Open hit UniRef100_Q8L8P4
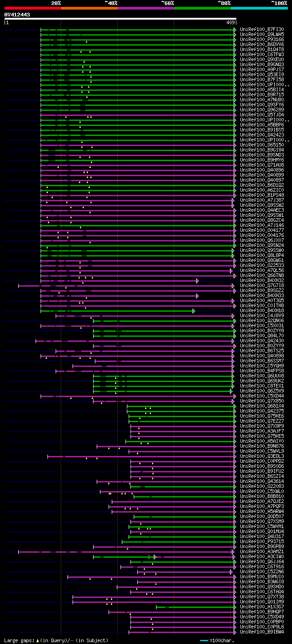 262,255
